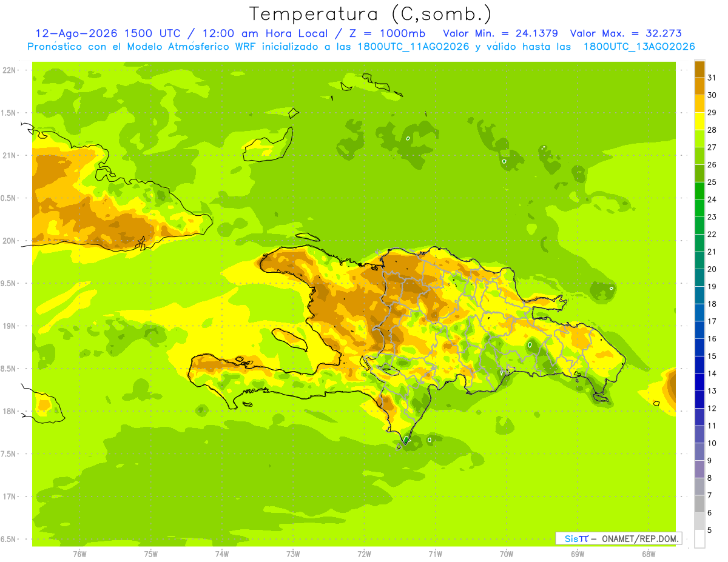Click the '75W' longitude axis label
Image resolution: width=728 pixels, height=562 pixels.
[150, 553]
